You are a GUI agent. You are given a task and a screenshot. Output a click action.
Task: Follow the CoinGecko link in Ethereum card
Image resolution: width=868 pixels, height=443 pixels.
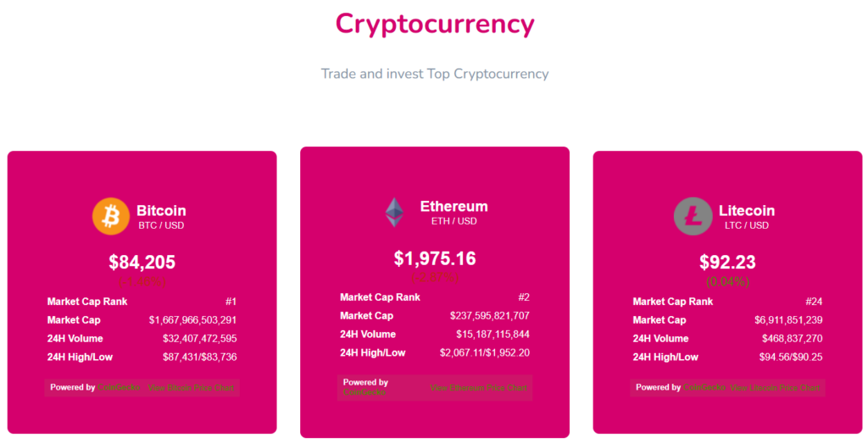pyautogui.click(x=364, y=393)
